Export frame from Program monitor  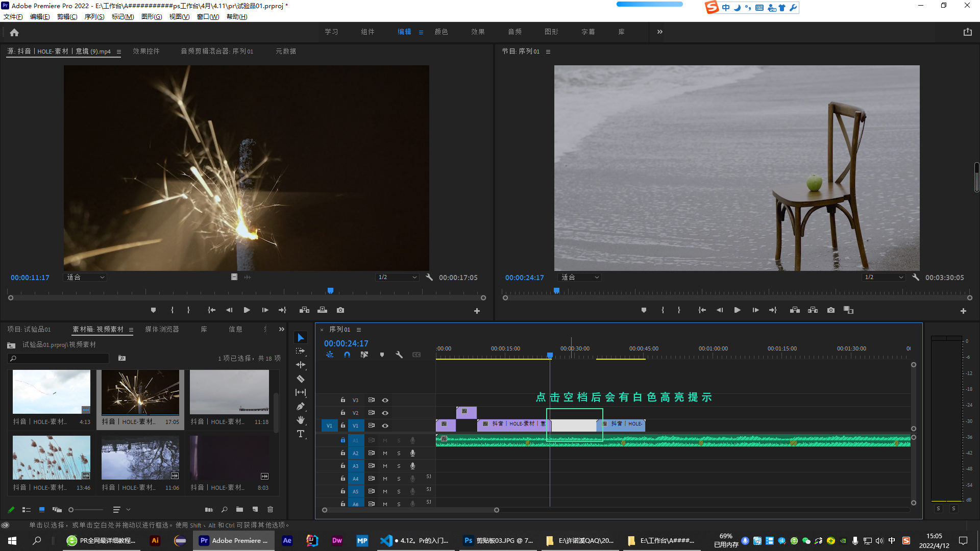pos(831,310)
